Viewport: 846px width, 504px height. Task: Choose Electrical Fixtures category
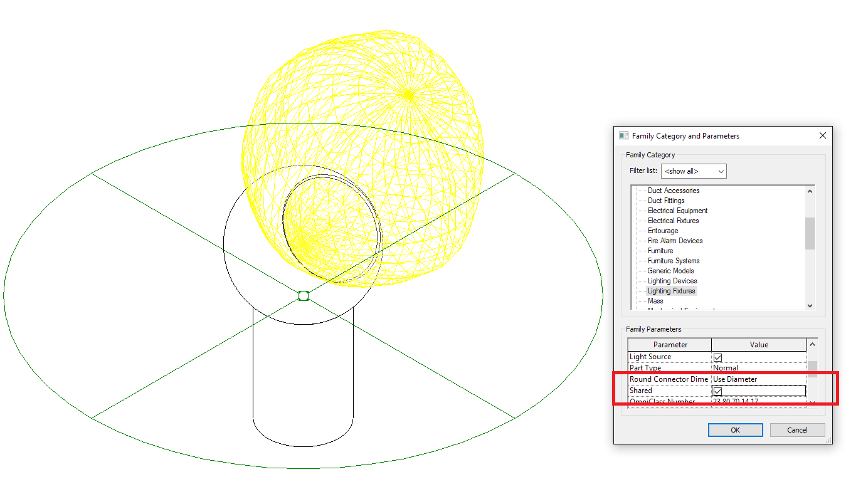click(x=673, y=221)
